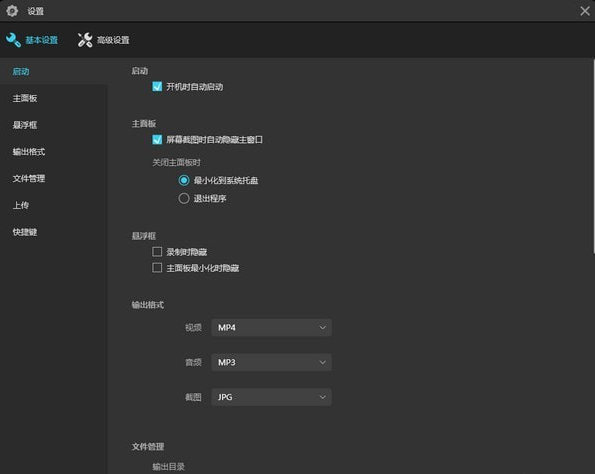Go to 主面板 section in sidebar
Viewport: 595px width, 474px height.
(25, 98)
